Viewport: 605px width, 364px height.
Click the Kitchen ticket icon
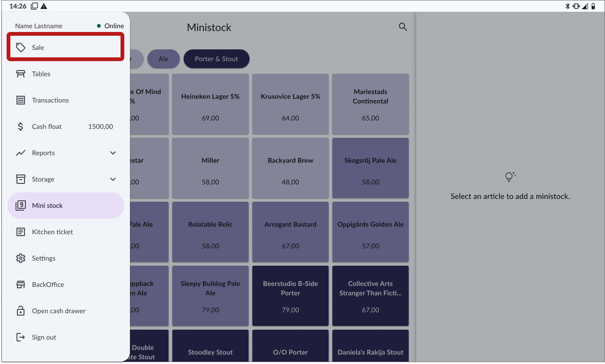coord(21,232)
